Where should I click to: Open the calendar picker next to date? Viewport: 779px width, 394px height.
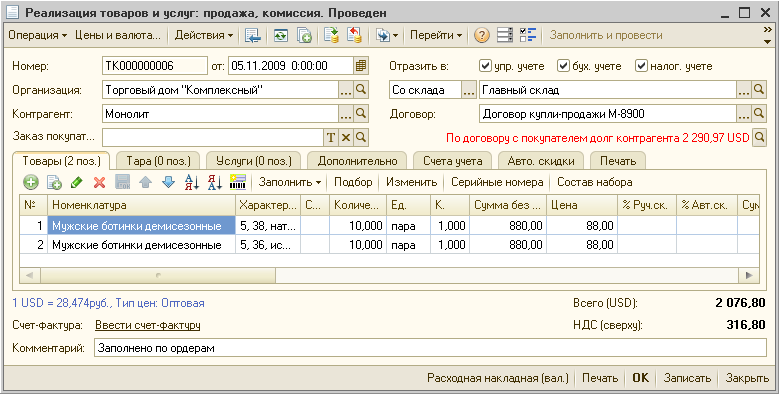(361, 66)
